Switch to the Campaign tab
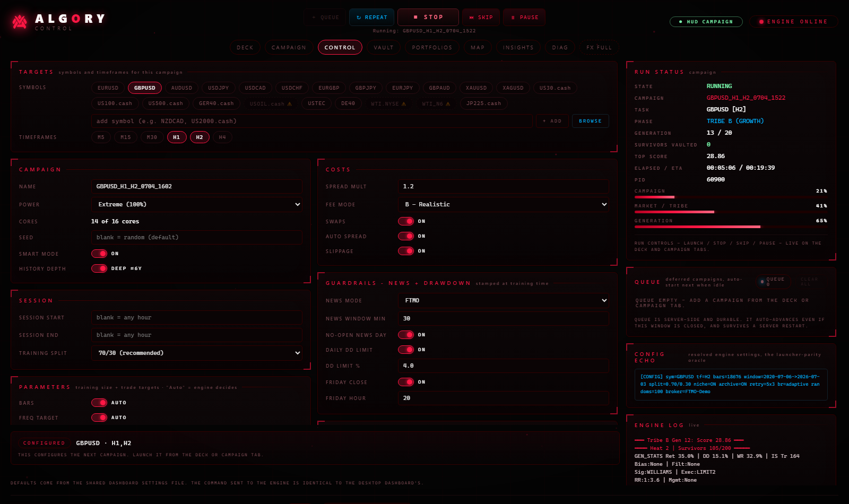Image resolution: width=849 pixels, height=504 pixels. coord(289,48)
